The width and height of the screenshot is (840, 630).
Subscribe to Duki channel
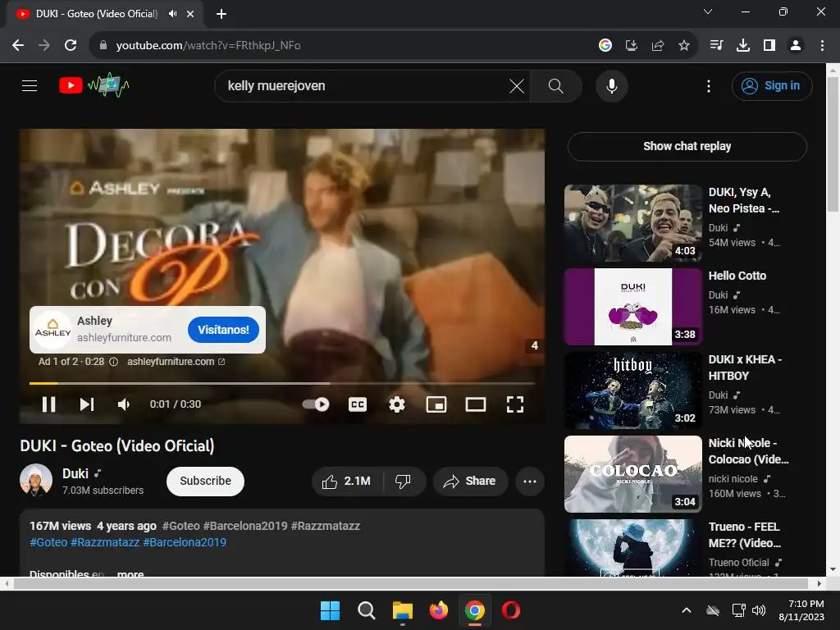point(205,481)
